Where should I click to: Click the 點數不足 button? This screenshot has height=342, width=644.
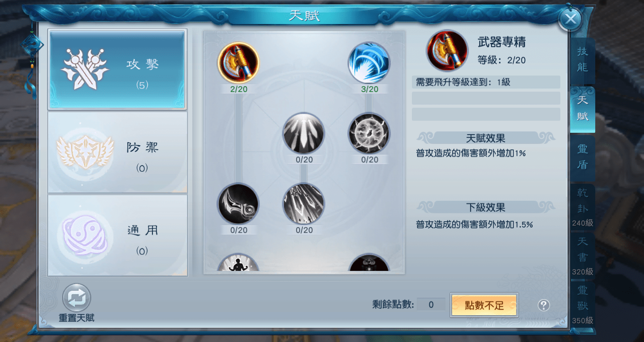(x=484, y=305)
